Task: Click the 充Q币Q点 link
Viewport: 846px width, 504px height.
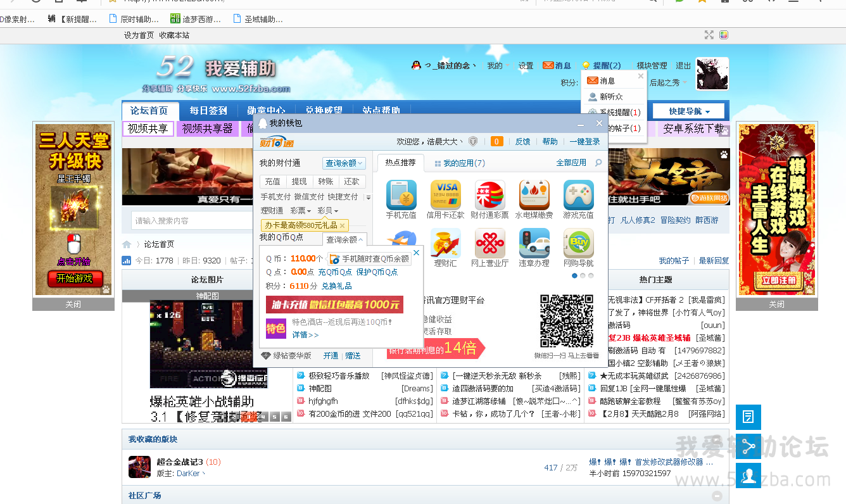Action: tap(335, 272)
